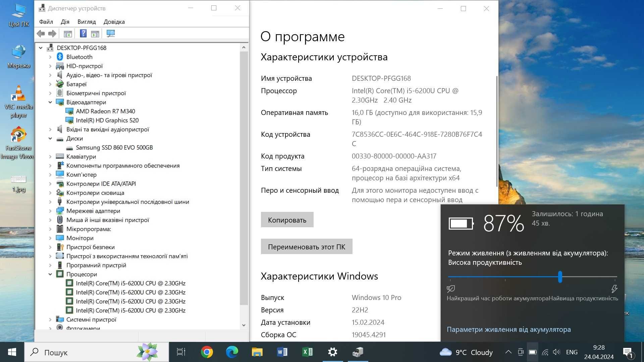Click the Meet Now tray icon
644x362 pixels.
point(521,352)
